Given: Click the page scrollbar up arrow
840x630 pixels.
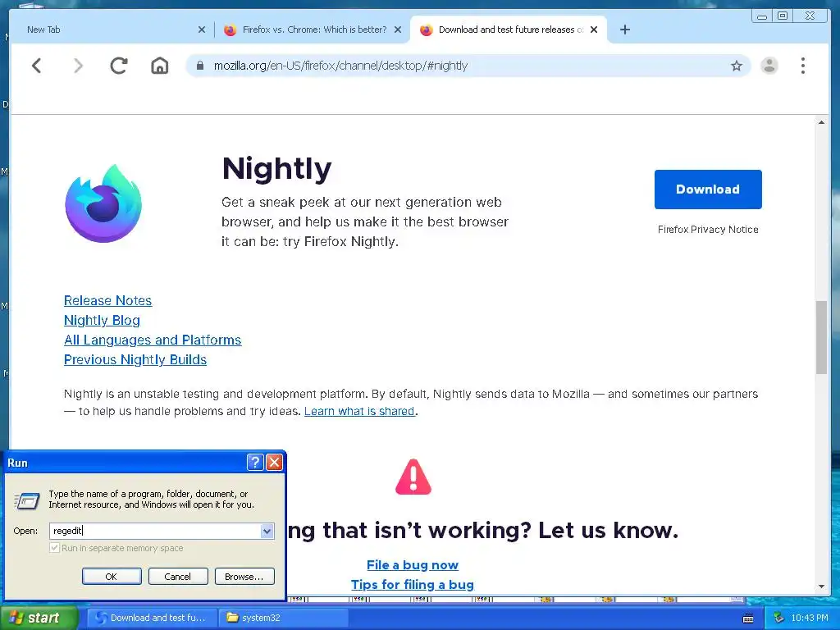Looking at the screenshot, I should tap(821, 122).
